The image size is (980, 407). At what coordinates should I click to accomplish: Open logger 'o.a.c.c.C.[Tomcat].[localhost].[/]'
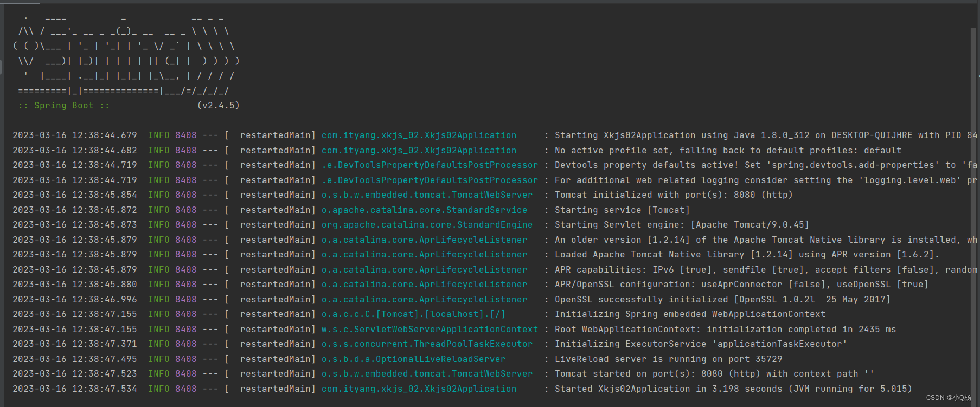point(413,314)
